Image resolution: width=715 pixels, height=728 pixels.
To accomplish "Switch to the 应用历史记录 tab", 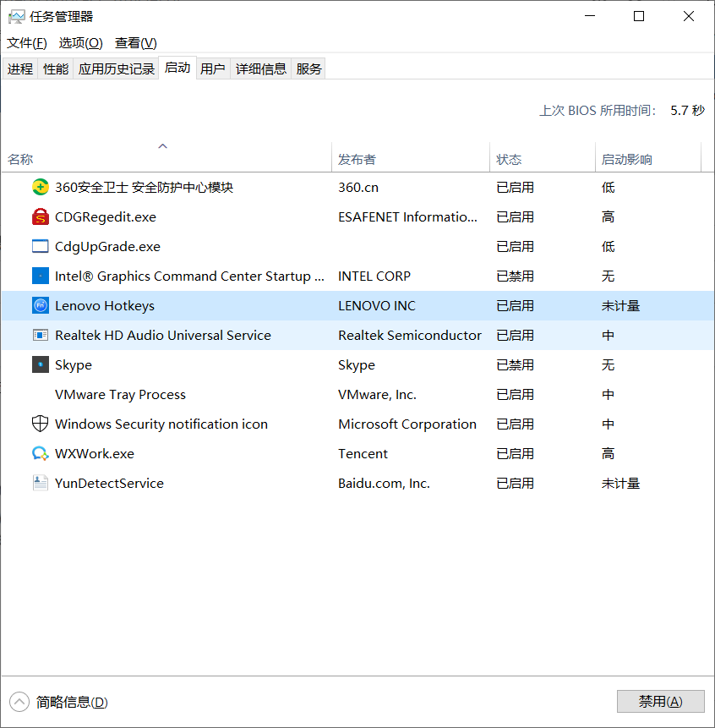I will (116, 68).
